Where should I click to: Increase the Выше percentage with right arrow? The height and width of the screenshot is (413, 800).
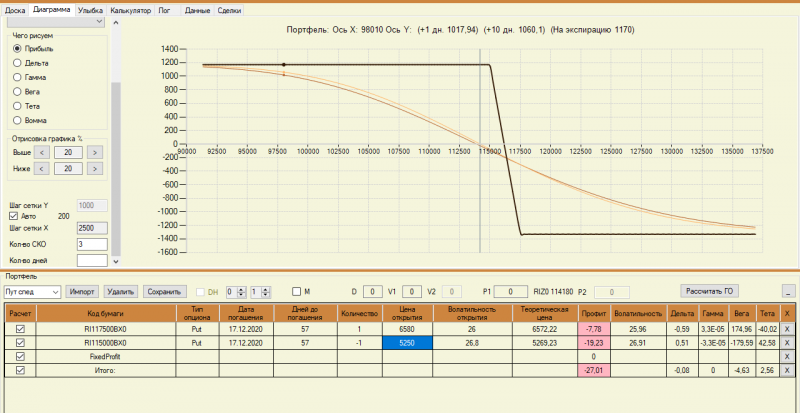pyautogui.click(x=94, y=152)
